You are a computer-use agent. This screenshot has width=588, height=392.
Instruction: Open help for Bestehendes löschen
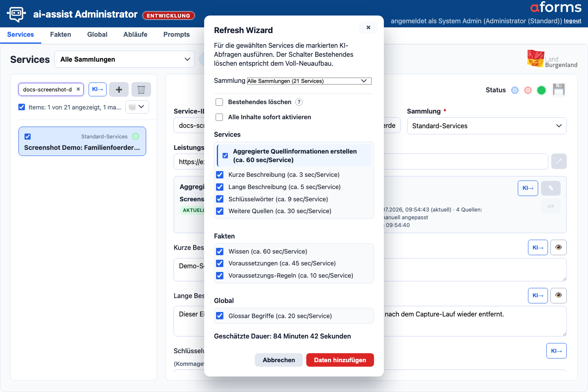click(299, 102)
